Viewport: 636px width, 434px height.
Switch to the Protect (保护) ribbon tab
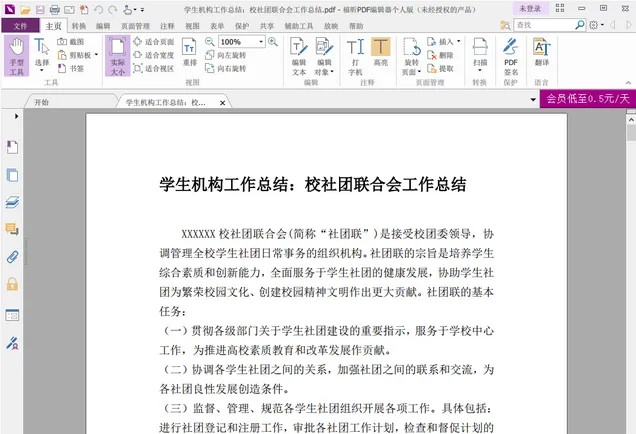coord(242,26)
